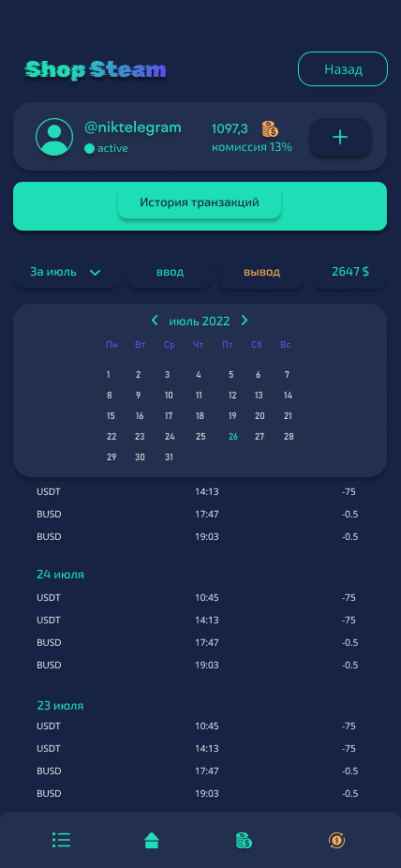
Task: Open the list menu in bottom navigation
Action: coord(62,840)
